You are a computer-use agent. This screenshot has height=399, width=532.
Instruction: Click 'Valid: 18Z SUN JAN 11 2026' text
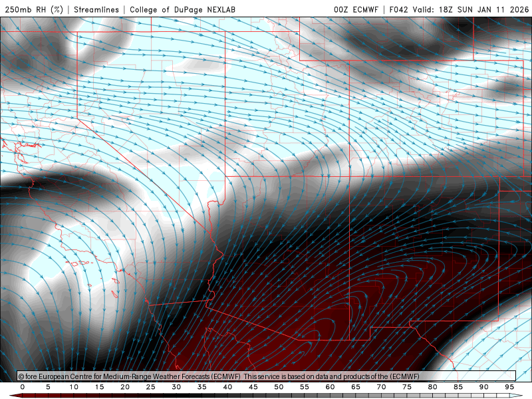(471, 9)
